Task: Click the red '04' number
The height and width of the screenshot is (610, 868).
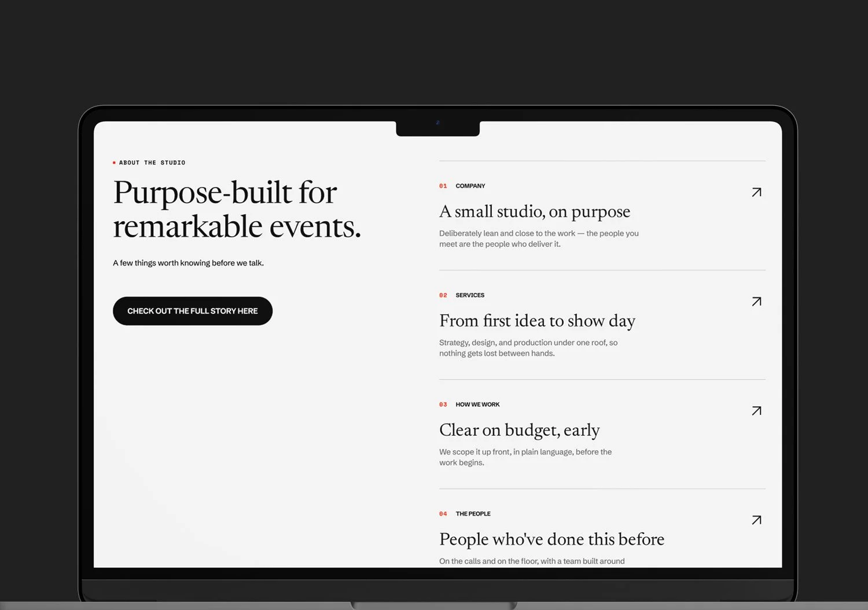Action: coord(443,514)
